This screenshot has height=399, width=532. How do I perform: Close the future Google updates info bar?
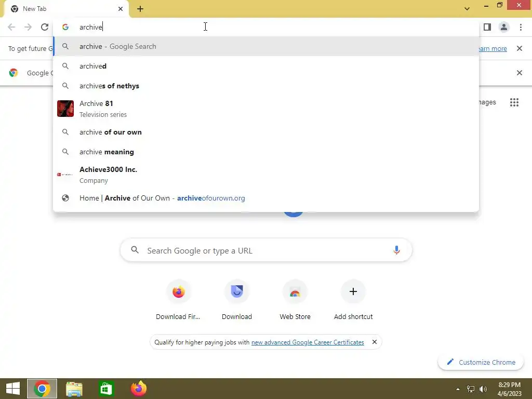519,48
